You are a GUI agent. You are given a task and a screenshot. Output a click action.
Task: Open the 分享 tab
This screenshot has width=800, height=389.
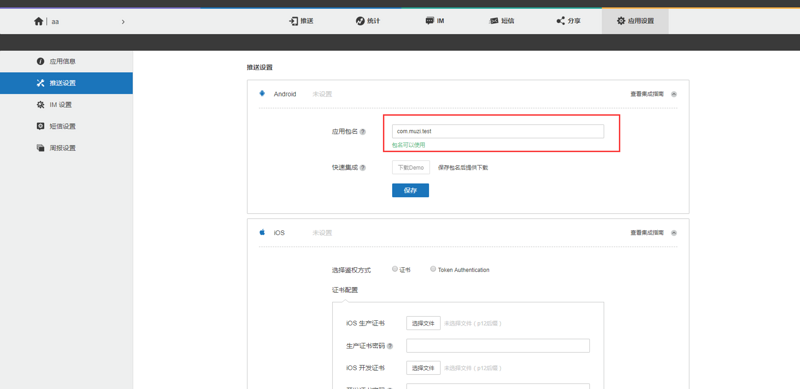pos(568,21)
